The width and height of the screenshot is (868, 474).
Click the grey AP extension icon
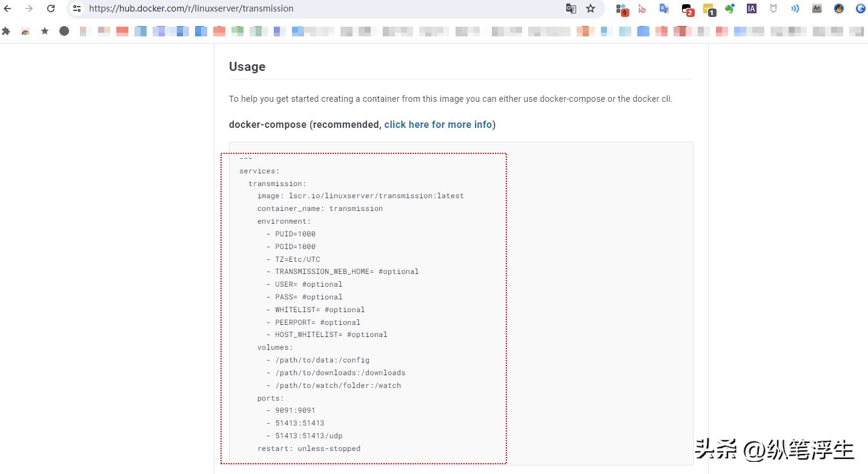click(x=817, y=8)
